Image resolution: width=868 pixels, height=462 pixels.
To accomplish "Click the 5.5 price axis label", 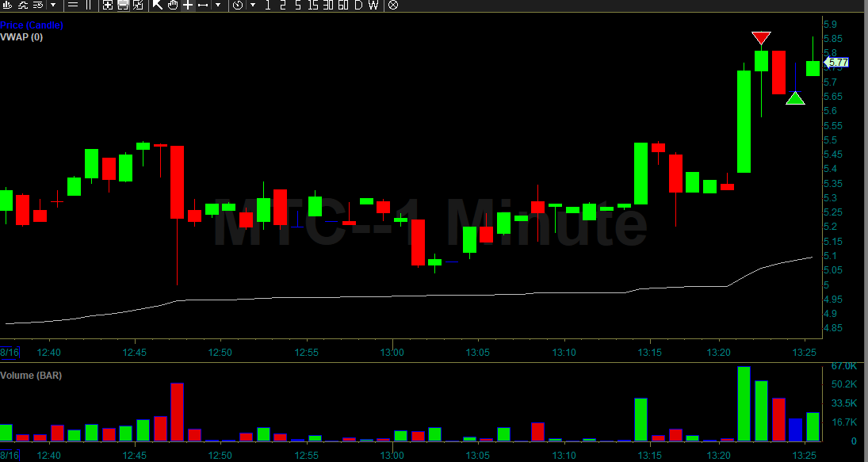I will pos(830,140).
